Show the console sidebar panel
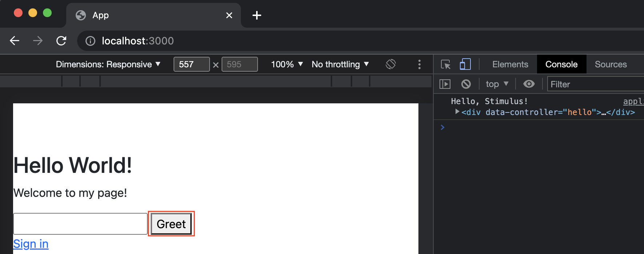The height and width of the screenshot is (254, 644). click(445, 84)
